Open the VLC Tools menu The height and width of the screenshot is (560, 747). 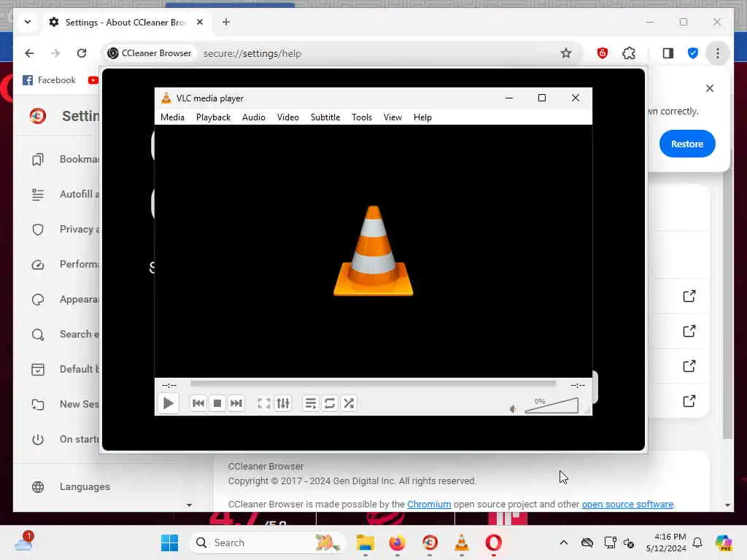point(362,117)
